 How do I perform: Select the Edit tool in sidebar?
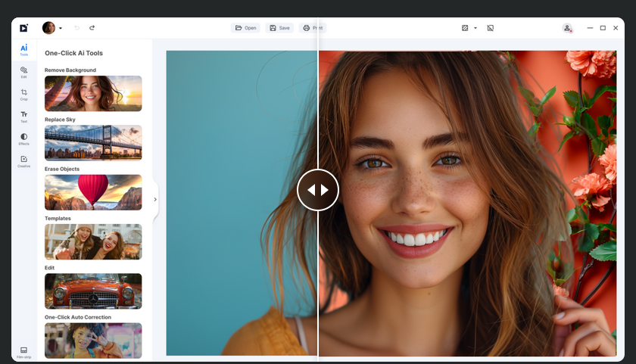(x=23, y=72)
